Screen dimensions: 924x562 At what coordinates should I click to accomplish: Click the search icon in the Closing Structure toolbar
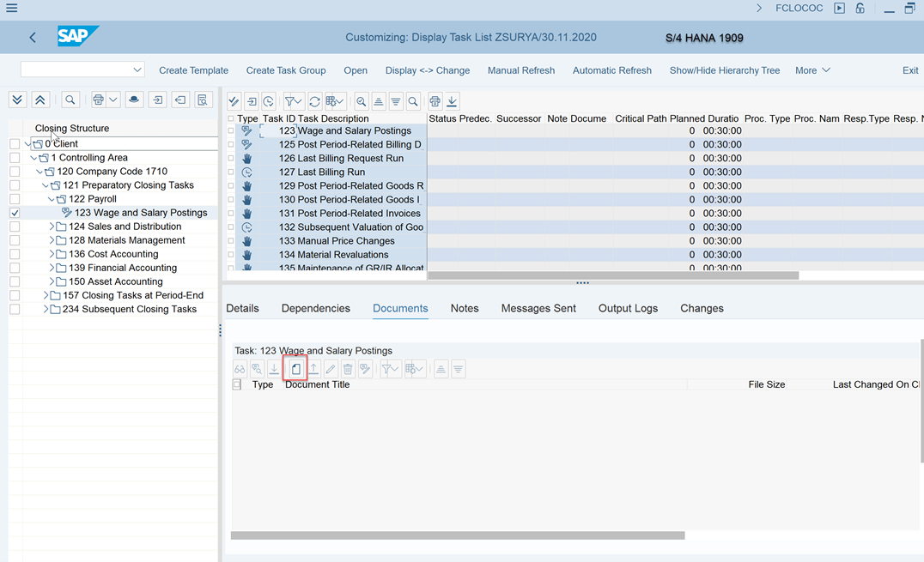pyautogui.click(x=70, y=100)
